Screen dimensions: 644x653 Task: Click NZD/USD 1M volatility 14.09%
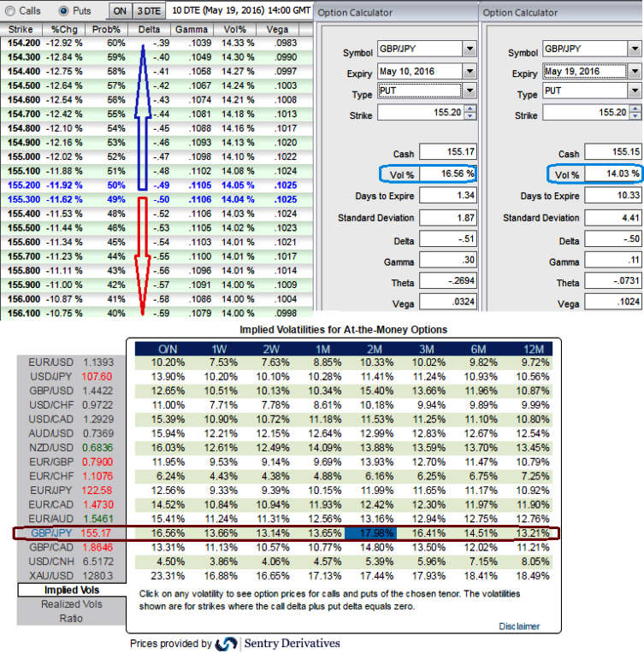[x=325, y=448]
